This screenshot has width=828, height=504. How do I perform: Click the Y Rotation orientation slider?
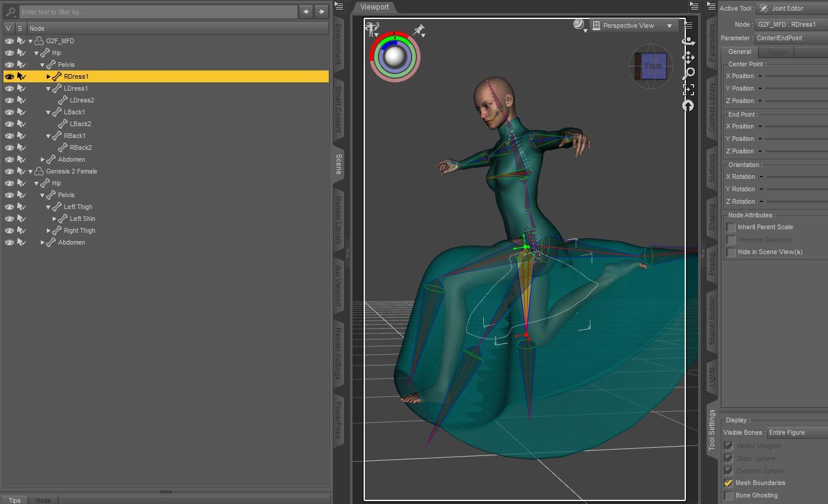797,190
